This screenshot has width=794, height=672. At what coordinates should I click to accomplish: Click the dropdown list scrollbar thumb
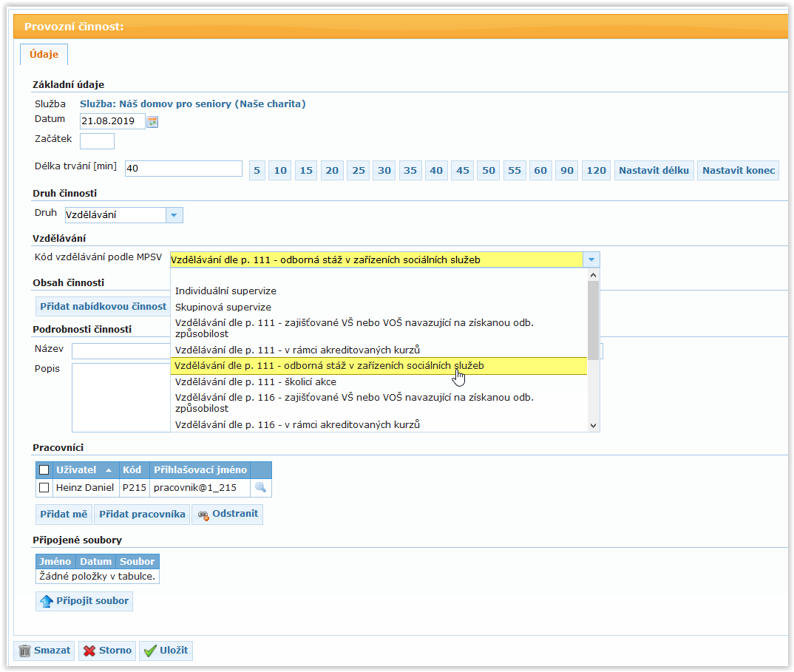pyautogui.click(x=594, y=321)
